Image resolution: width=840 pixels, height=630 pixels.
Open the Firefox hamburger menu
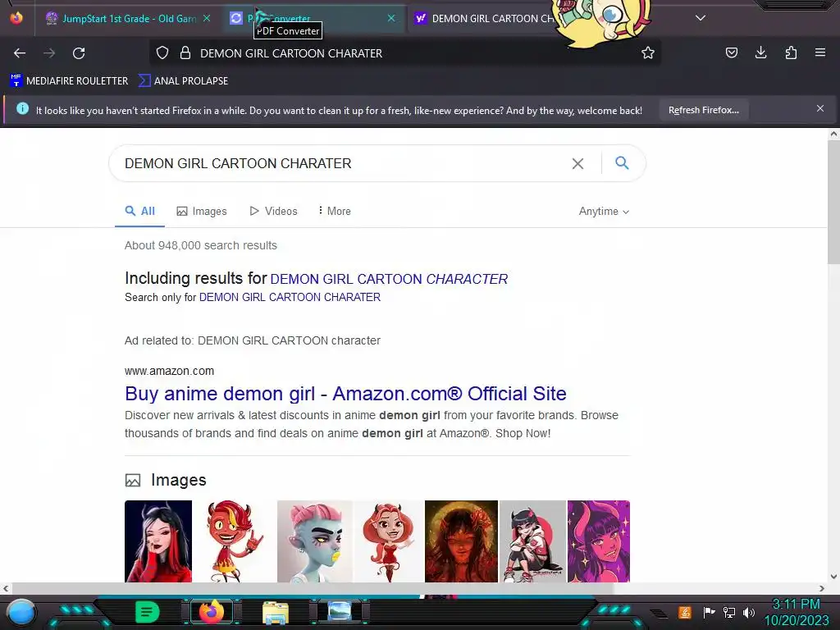coord(820,52)
